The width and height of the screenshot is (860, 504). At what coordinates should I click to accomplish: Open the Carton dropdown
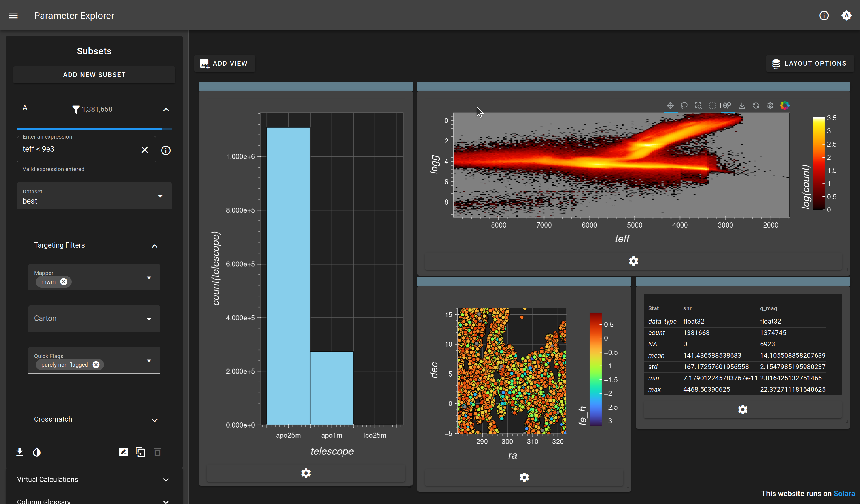(x=94, y=319)
